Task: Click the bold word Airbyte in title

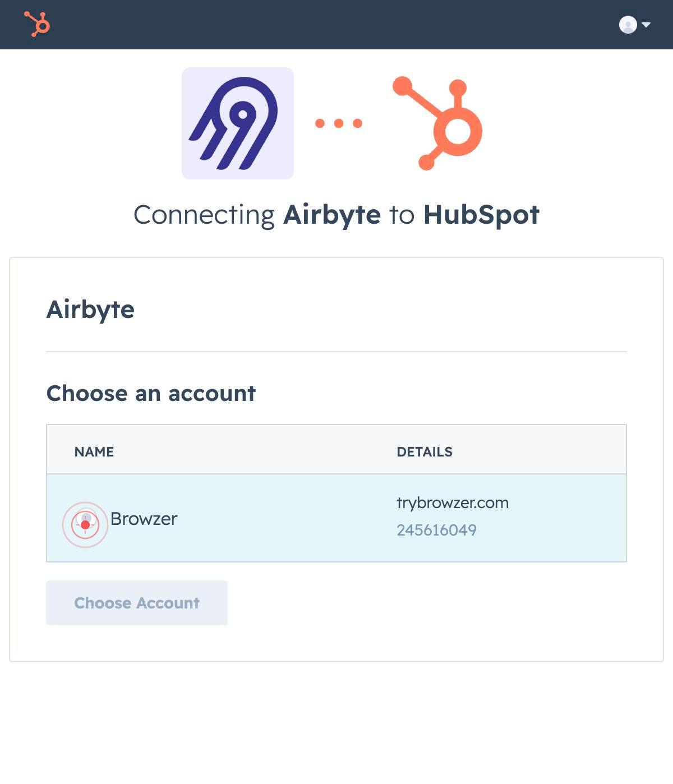Action: point(332,214)
